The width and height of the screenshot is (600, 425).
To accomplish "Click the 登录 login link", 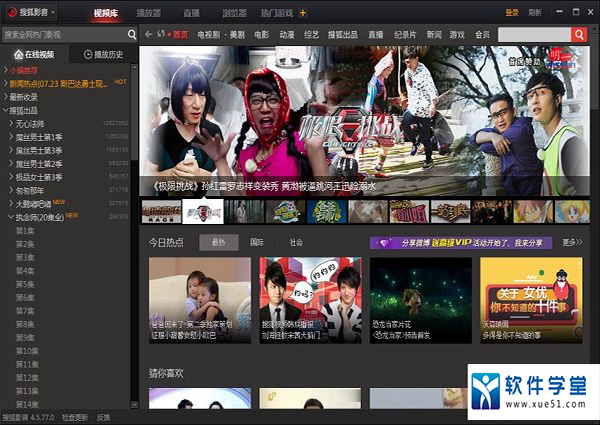I will click(x=512, y=13).
